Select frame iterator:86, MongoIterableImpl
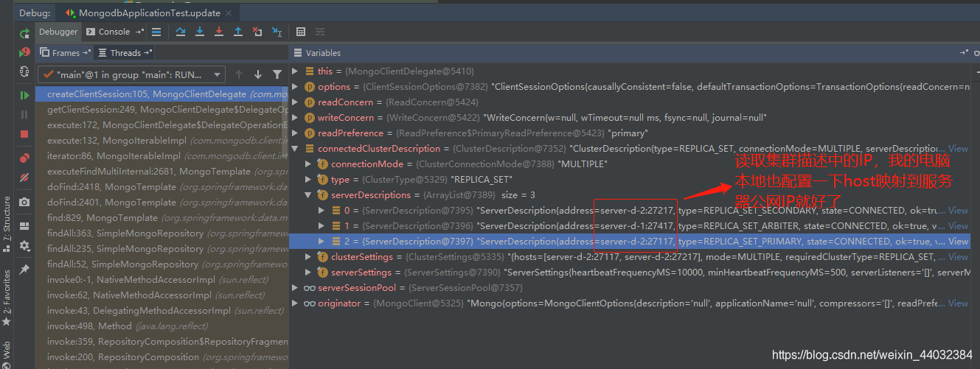The height and width of the screenshot is (369, 980). click(x=162, y=156)
